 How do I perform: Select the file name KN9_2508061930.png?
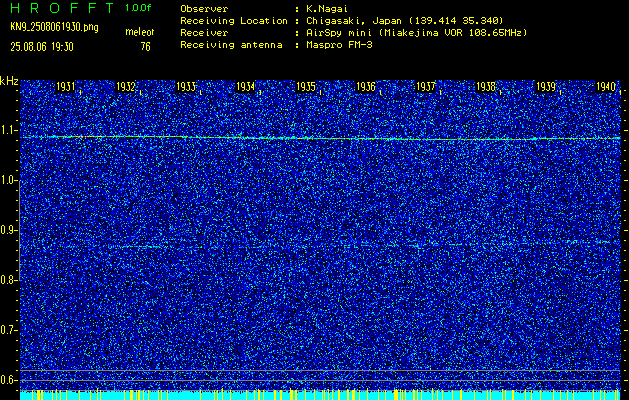[x=54, y=27]
